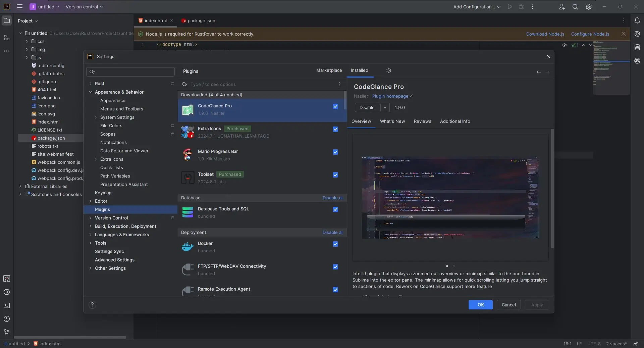Screen dimensions: 644x348
Task: Open Disable button dropdown arrow
Action: tap(385, 107)
